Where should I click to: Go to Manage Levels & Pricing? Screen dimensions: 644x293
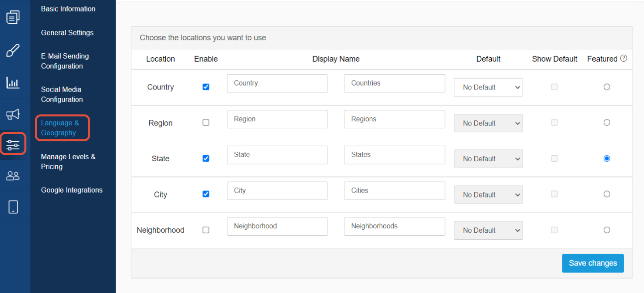68,162
